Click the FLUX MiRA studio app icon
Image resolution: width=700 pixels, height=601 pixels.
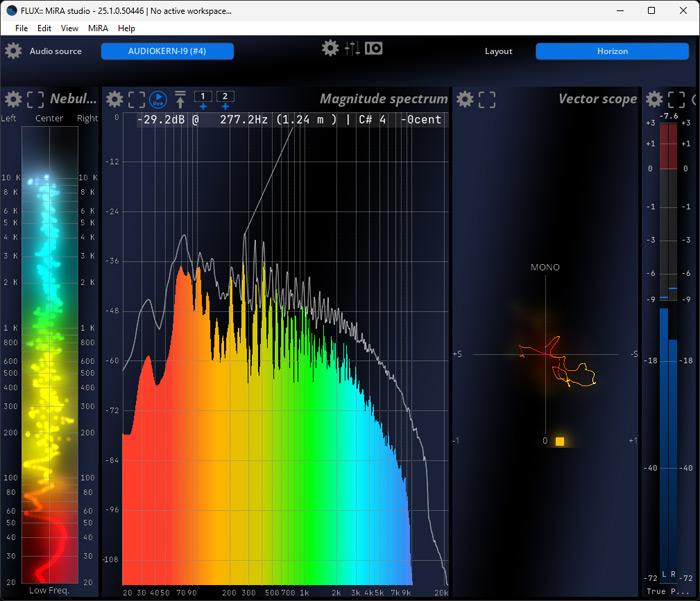coord(12,10)
